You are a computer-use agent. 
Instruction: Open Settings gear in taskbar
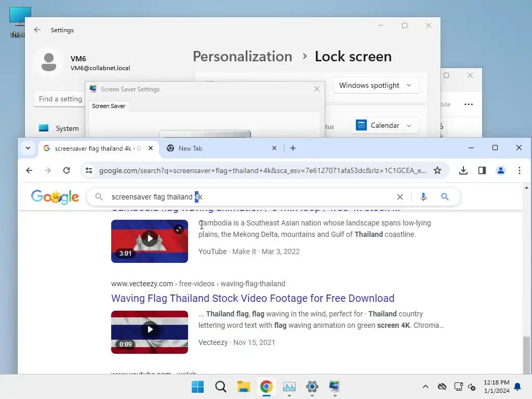312,387
